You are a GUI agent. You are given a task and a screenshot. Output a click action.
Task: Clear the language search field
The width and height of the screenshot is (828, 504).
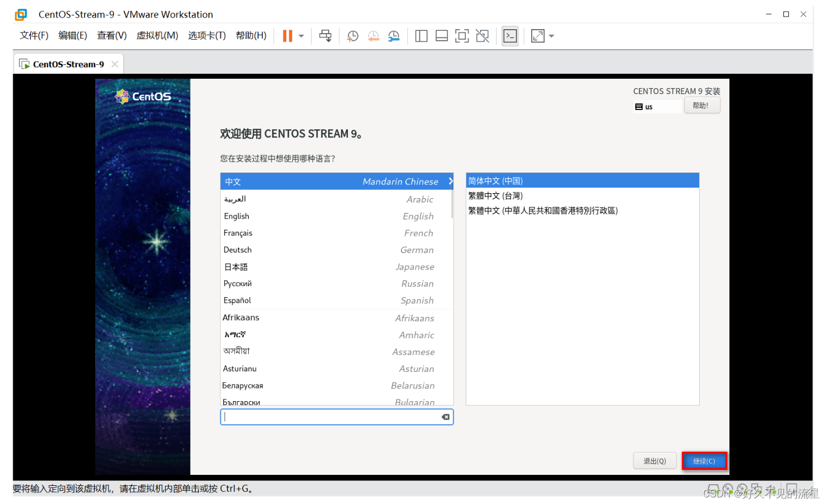pos(445,417)
